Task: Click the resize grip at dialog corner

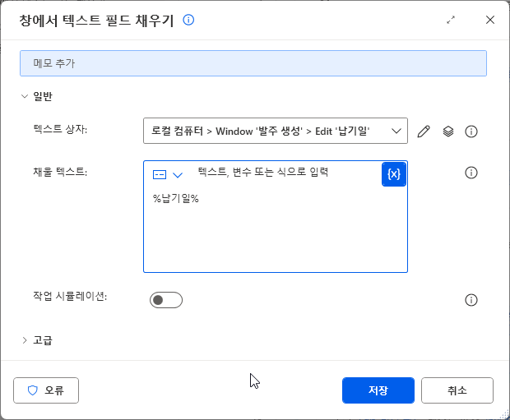Action: [504, 414]
